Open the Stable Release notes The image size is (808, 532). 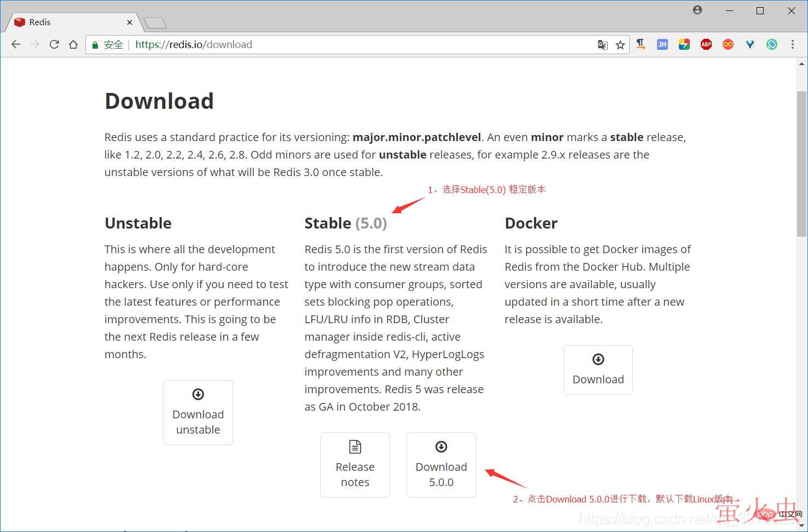tap(355, 465)
